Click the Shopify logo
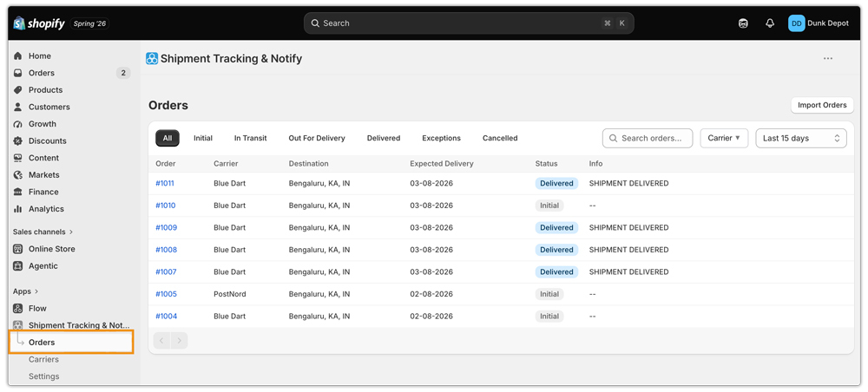Image resolution: width=868 pixels, height=392 pixels. click(39, 23)
